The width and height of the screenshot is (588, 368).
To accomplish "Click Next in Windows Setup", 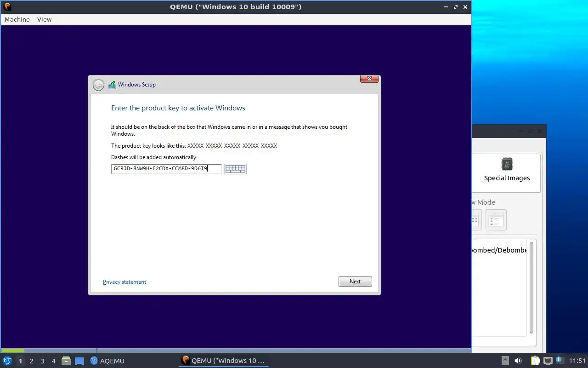I will (355, 282).
